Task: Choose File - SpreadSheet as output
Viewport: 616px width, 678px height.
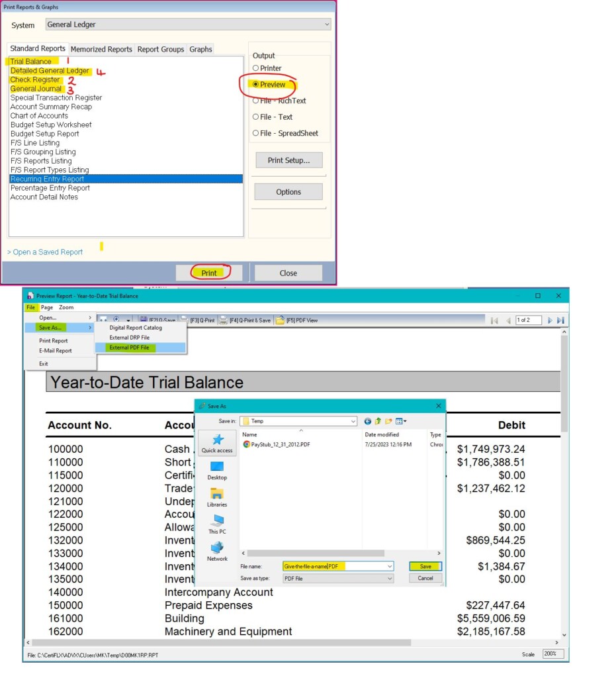Action: (256, 132)
